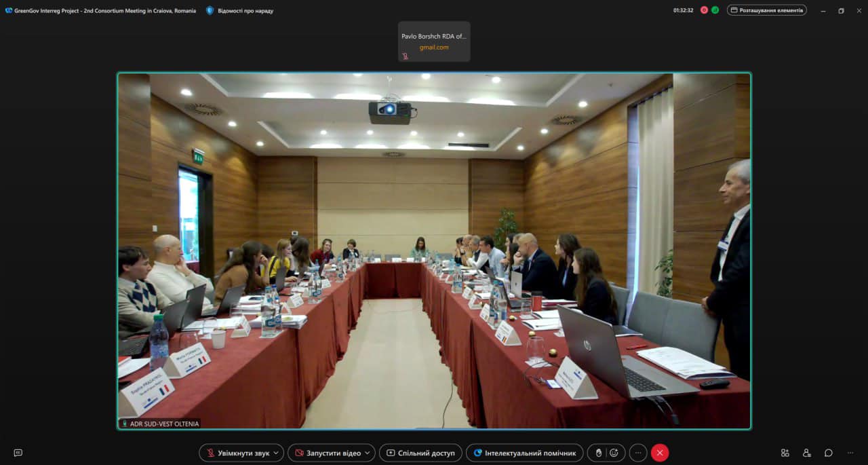Click the gmail.com text on the participant tile
Screen dimensions: 868x465
(434, 48)
